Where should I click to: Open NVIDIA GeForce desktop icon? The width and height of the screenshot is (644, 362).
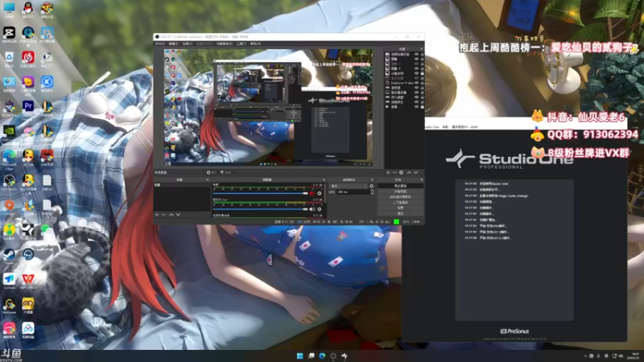[9, 132]
